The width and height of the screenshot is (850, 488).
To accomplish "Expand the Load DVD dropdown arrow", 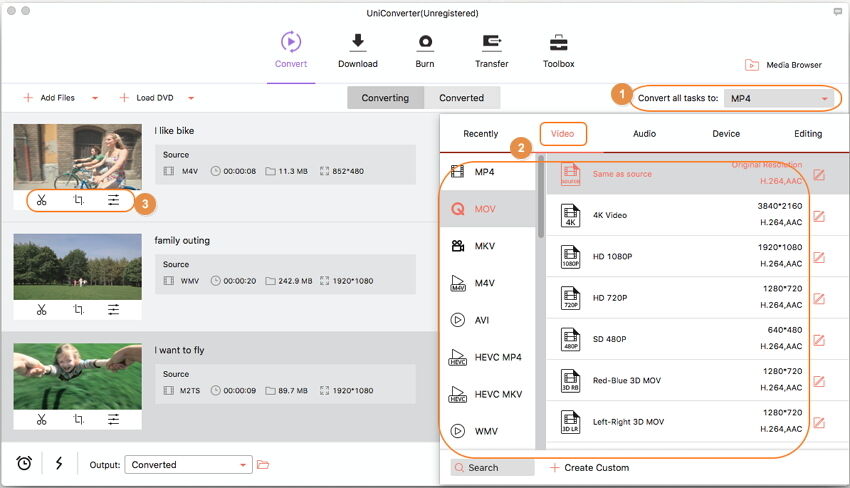I will (x=191, y=98).
